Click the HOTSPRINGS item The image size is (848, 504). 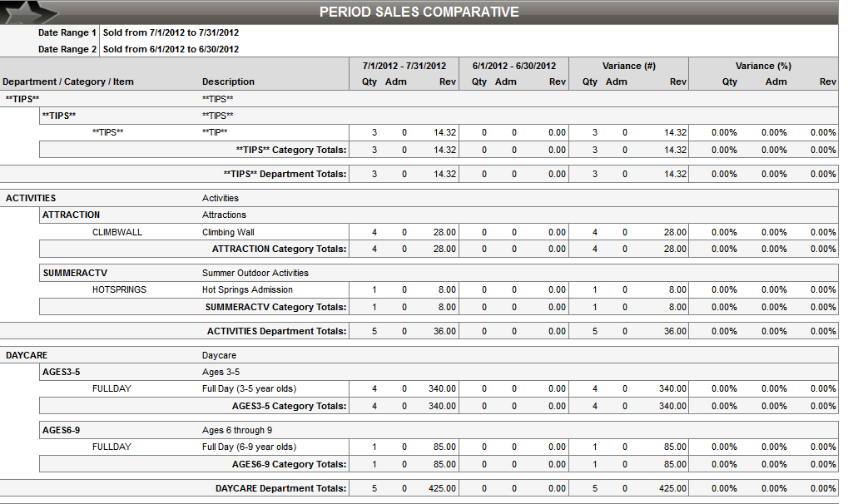click(119, 289)
